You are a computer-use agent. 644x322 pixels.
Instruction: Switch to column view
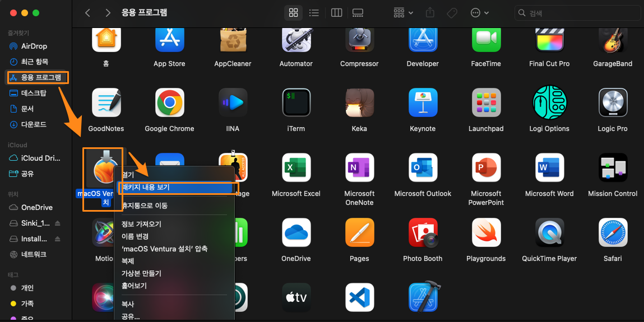pyautogui.click(x=336, y=13)
